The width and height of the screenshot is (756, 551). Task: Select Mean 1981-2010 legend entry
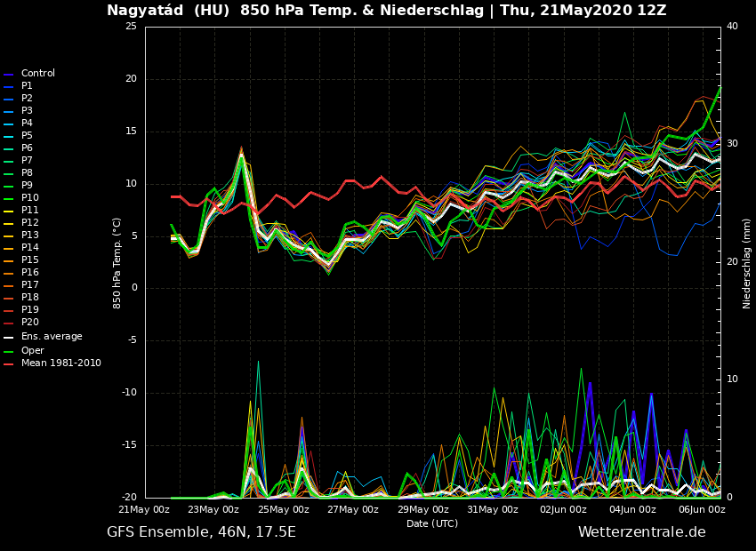(60, 363)
